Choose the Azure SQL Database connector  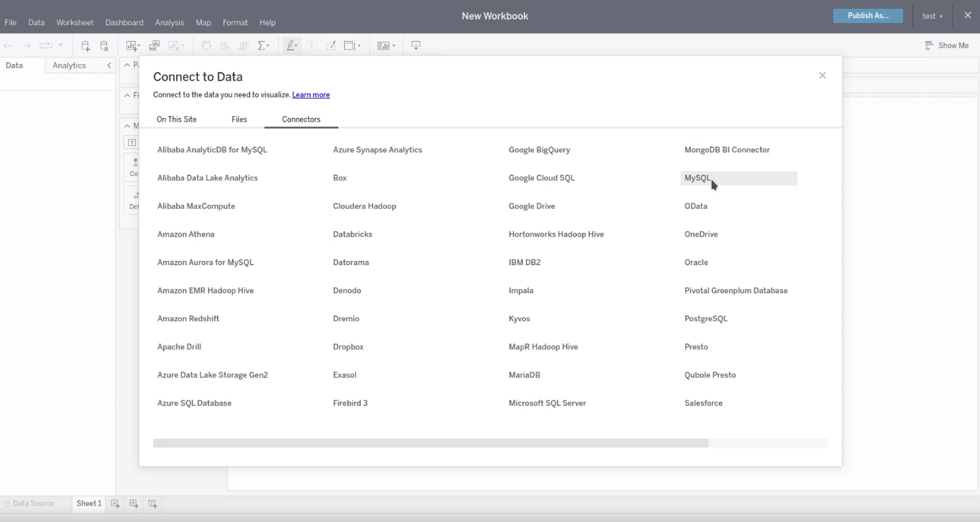pyautogui.click(x=194, y=403)
